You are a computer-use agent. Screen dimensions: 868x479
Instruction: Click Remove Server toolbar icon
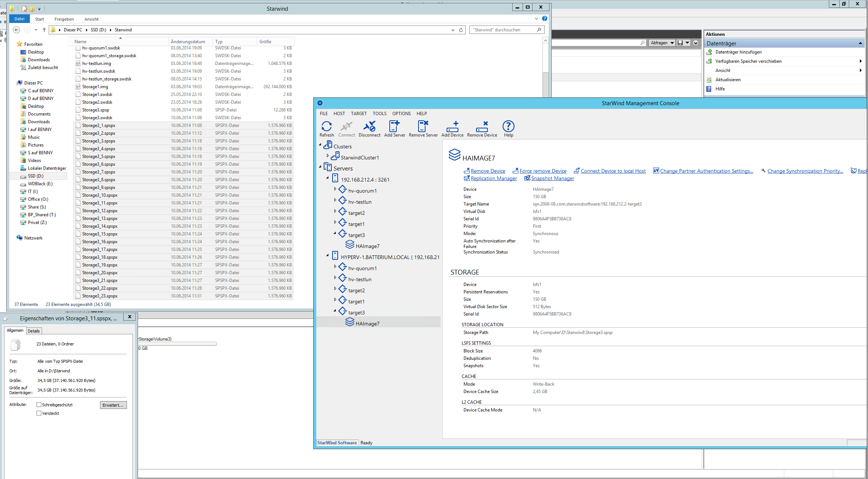[423, 129]
